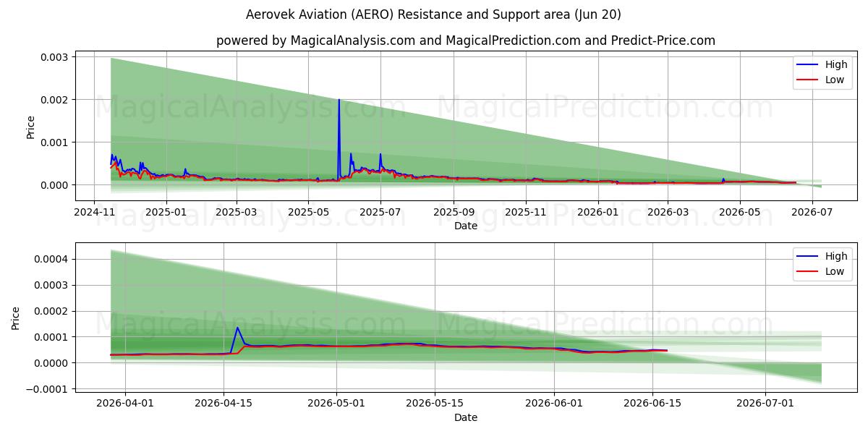868x434 pixels.
Task: Click the '0.000' y-axis label in the top chart
Action: (55, 185)
